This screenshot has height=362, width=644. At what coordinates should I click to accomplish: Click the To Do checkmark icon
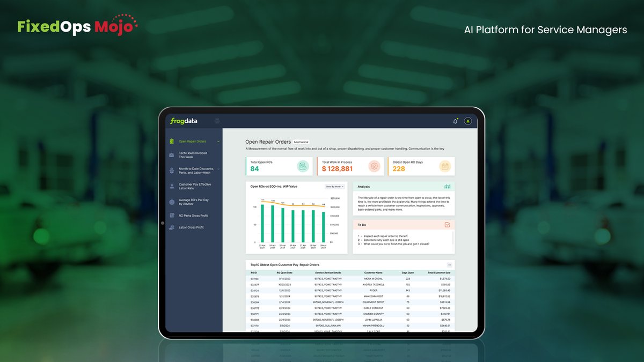click(447, 225)
